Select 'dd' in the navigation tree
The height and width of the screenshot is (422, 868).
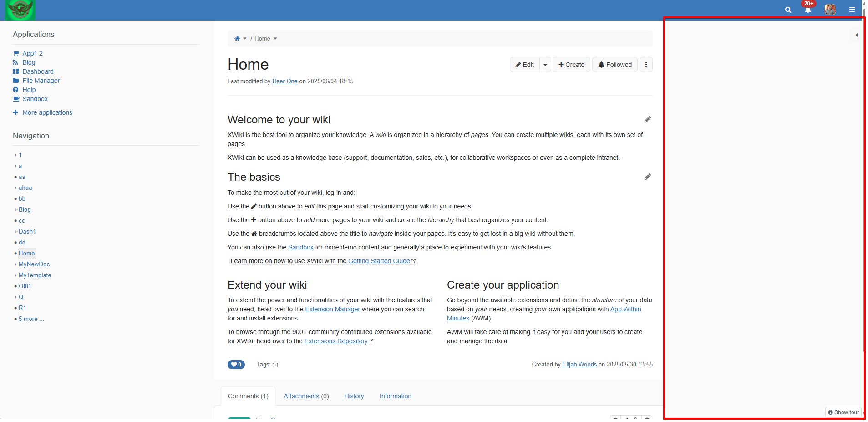pos(22,243)
